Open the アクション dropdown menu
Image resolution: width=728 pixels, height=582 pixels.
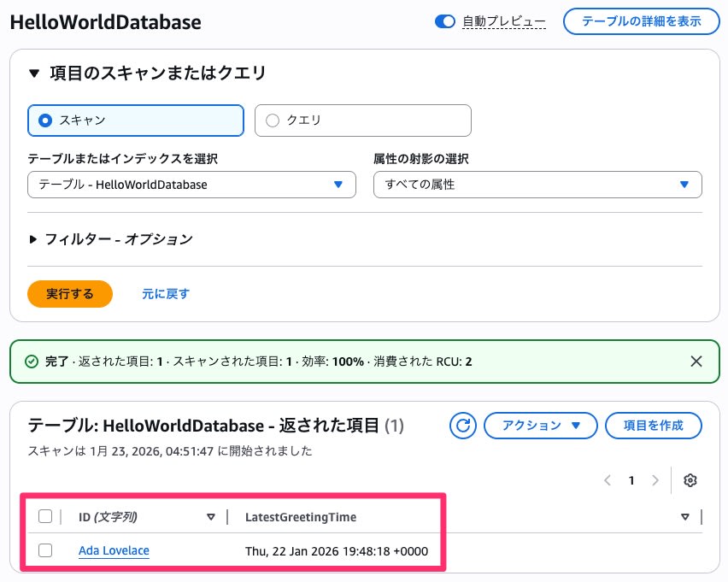pyautogui.click(x=540, y=426)
